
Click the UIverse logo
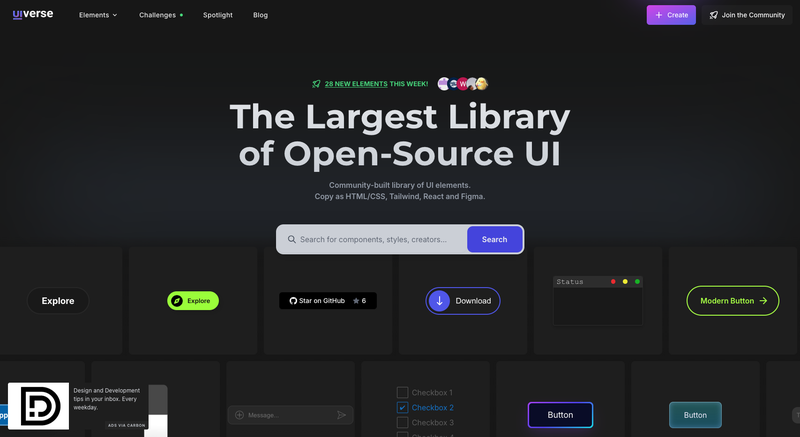[x=33, y=14]
